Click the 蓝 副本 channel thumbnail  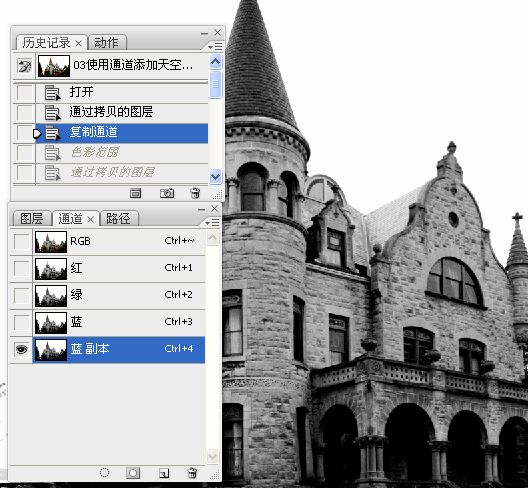(51, 350)
